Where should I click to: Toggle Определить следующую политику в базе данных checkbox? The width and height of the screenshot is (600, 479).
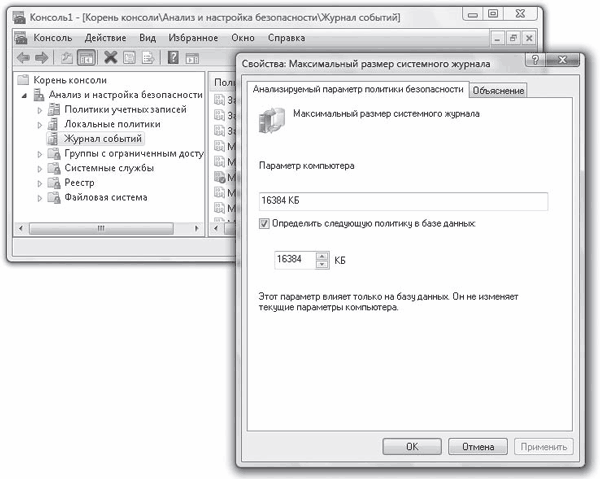(264, 223)
